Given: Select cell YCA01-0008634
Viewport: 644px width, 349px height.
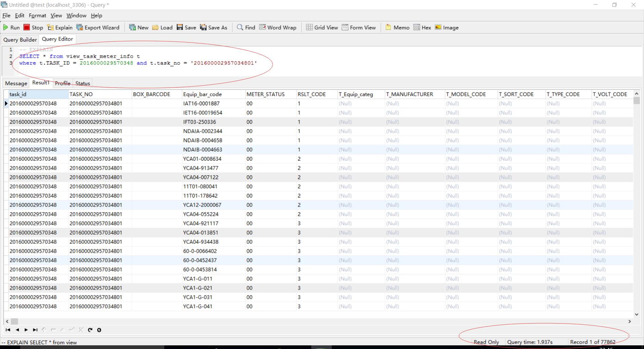Looking at the screenshot, I should click(213, 159).
